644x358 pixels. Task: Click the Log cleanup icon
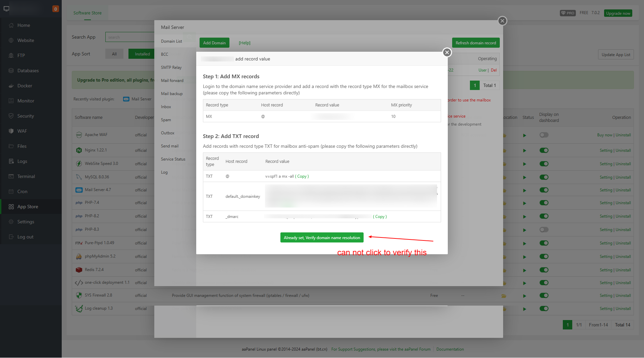[x=79, y=308]
